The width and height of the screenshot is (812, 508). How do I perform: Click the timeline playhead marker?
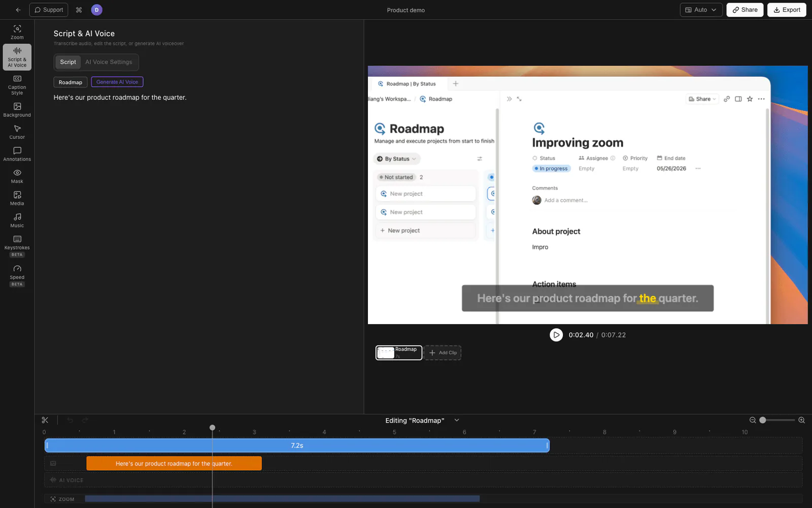coord(212,428)
